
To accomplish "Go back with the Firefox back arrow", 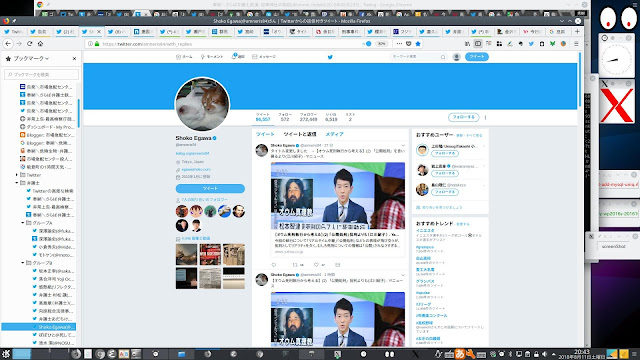I will pyautogui.click(x=8, y=44).
